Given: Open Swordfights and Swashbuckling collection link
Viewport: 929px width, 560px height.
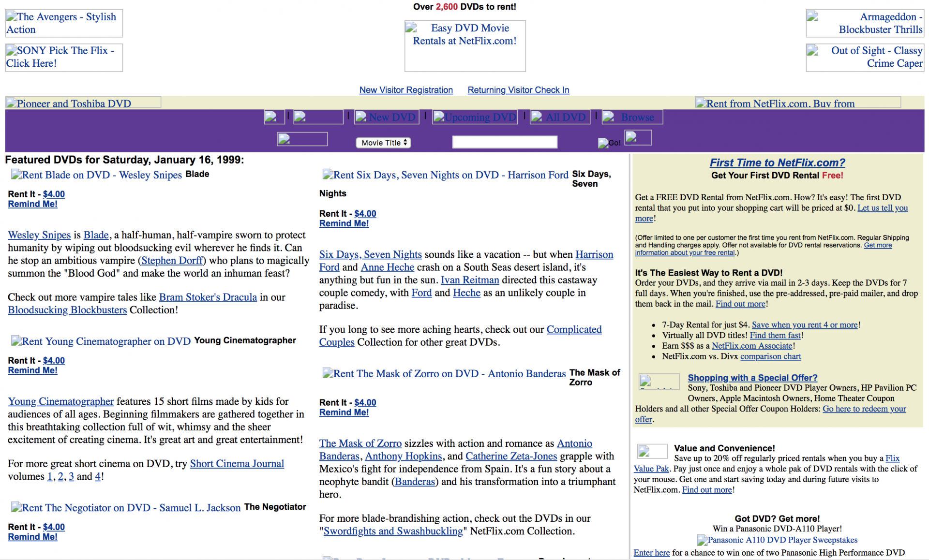Looking at the screenshot, I should [x=393, y=531].
